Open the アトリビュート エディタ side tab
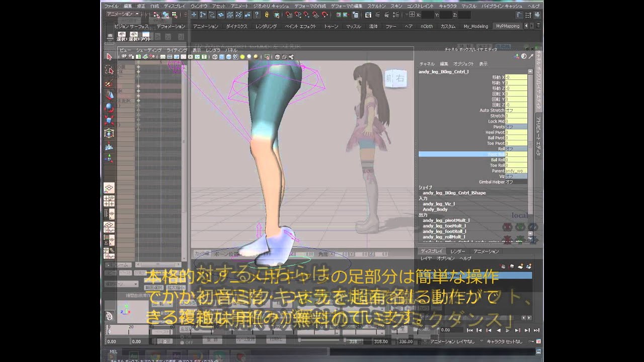Screen dimensions: 644x362 [538, 136]
